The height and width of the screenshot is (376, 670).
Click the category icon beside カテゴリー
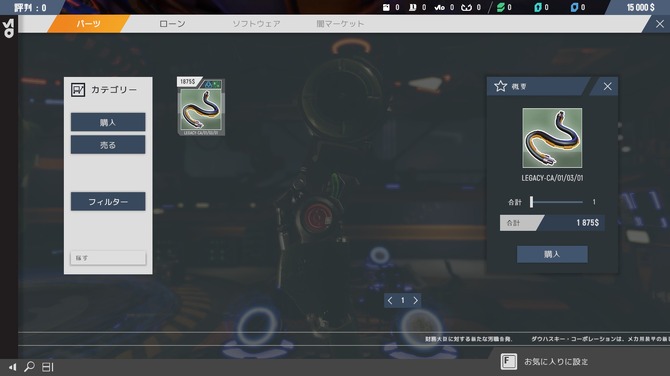[78, 90]
